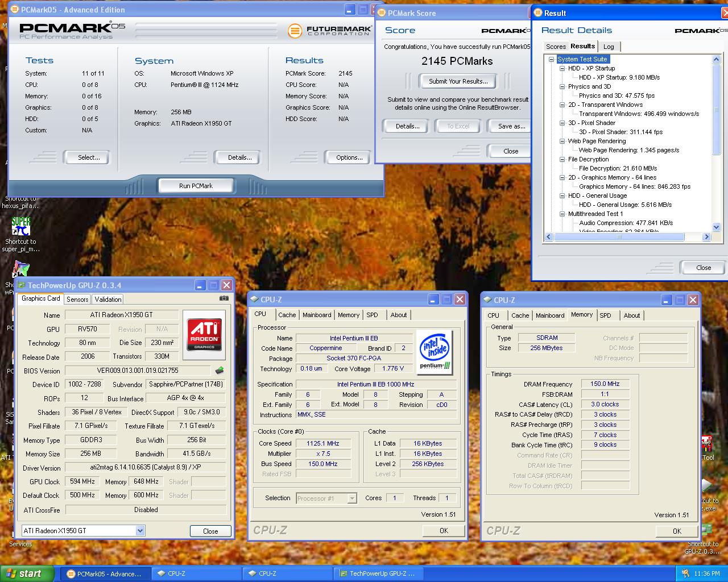Viewport: 728px width, 582px height.
Task: Select the HDD - General Usage tree row
Action: (597, 196)
